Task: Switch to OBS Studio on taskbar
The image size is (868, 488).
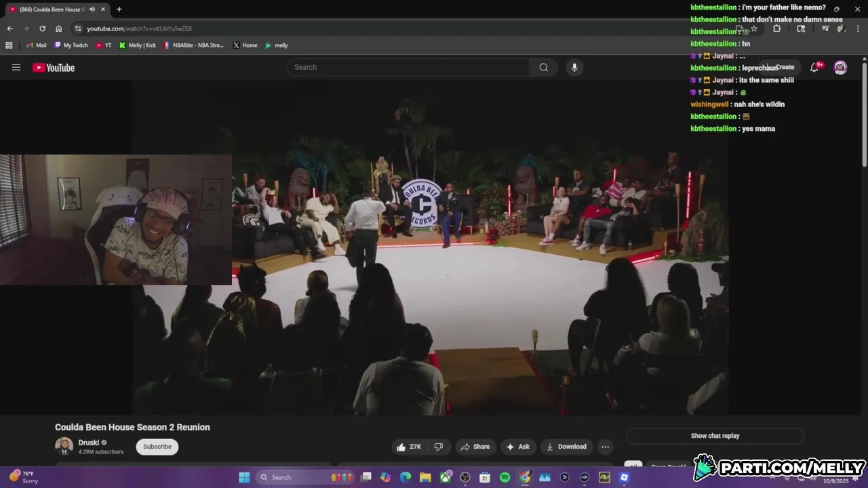Action: point(465,477)
